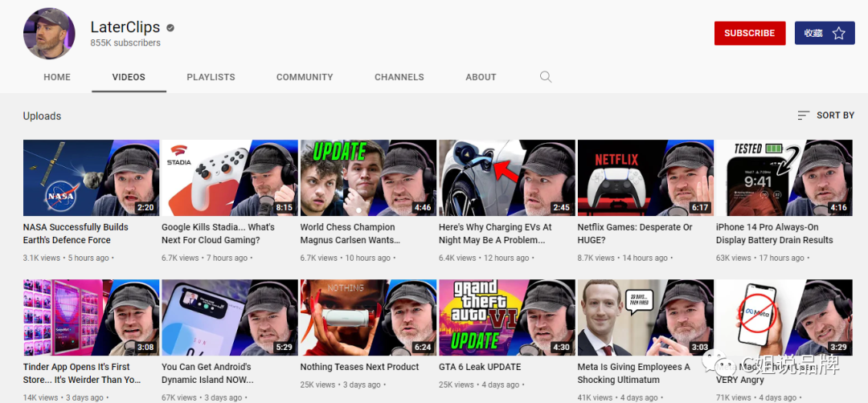
Task: Click title 'iPhone 14 Pro Always-On Display Battery'
Action: (775, 234)
